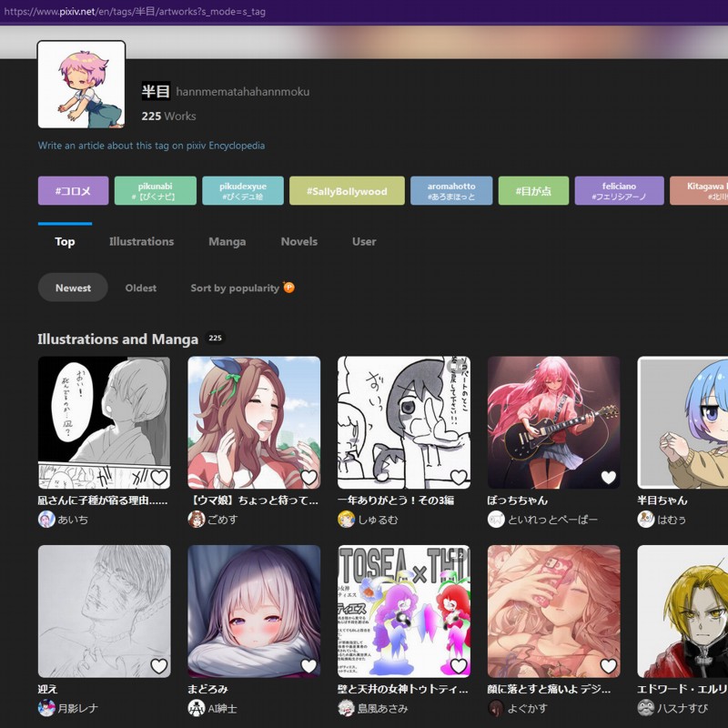Click the pikunabi green tag chip
The image size is (728, 728).
(x=156, y=191)
